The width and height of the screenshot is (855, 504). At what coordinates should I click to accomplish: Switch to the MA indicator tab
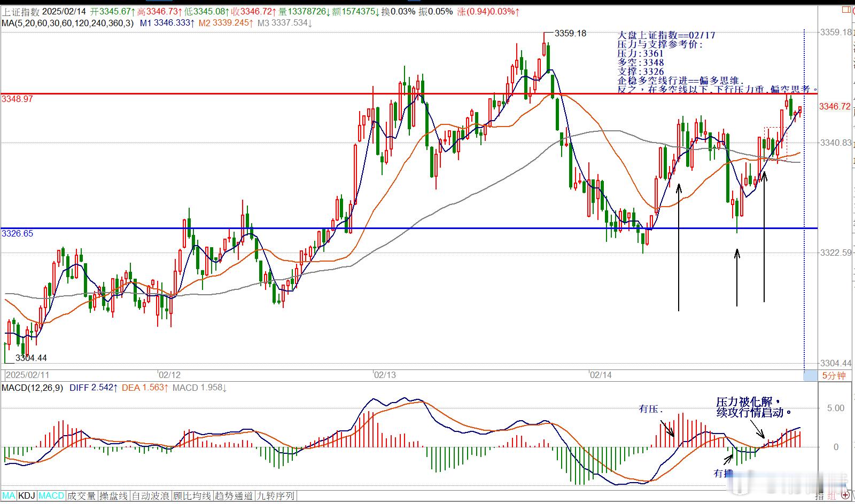click(9, 495)
